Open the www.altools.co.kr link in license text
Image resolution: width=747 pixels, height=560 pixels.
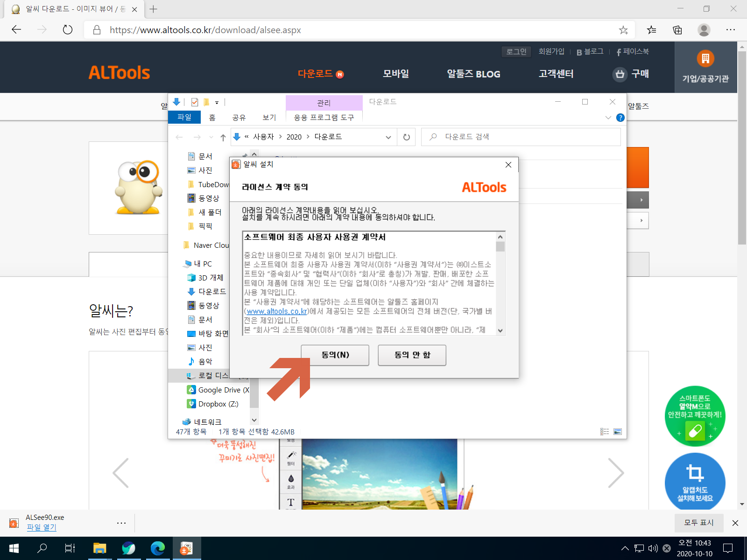point(277,311)
